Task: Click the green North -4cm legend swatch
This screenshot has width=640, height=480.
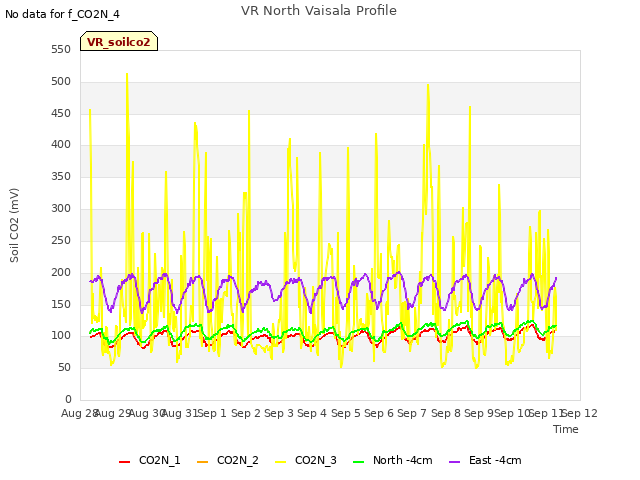Action: pyautogui.click(x=358, y=461)
